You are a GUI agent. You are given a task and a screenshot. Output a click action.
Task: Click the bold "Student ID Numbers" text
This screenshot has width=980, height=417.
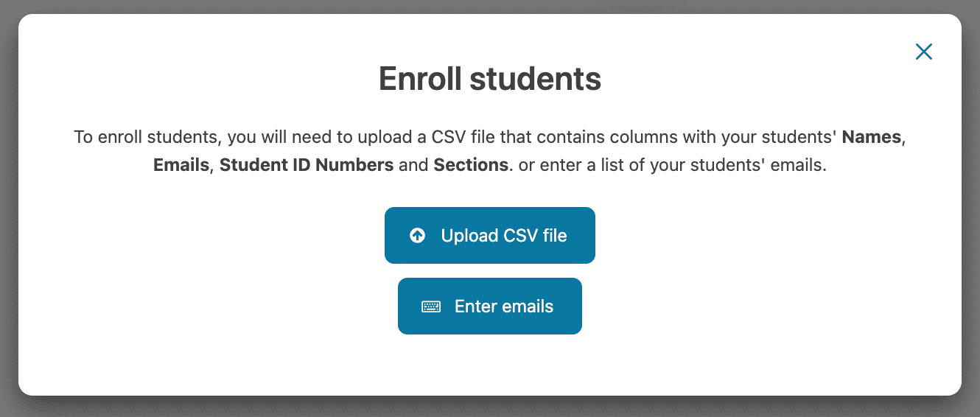click(x=306, y=165)
